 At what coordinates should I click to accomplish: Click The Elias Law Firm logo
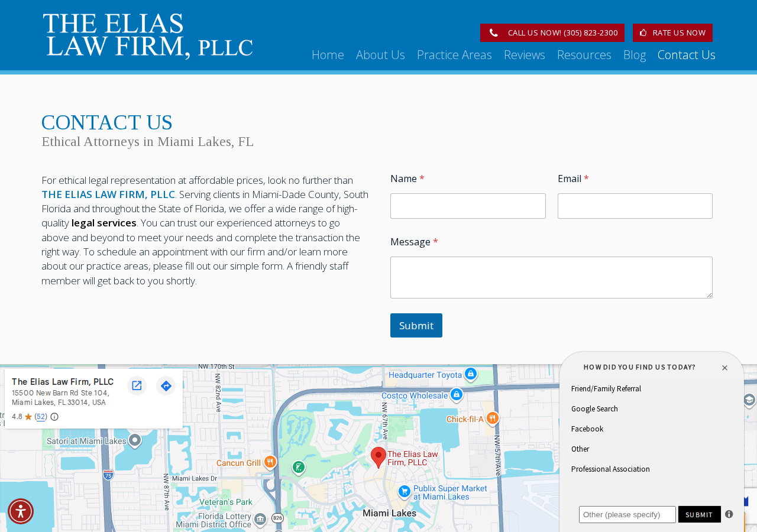pyautogui.click(x=148, y=36)
